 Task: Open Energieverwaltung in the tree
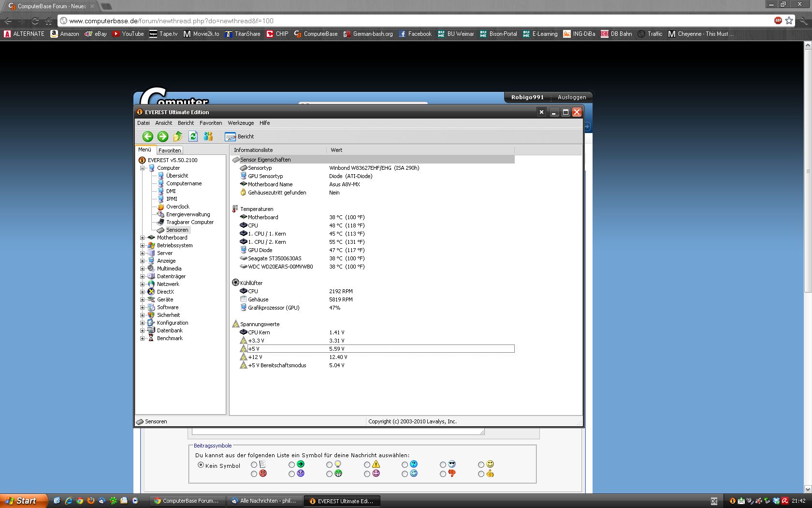188,214
